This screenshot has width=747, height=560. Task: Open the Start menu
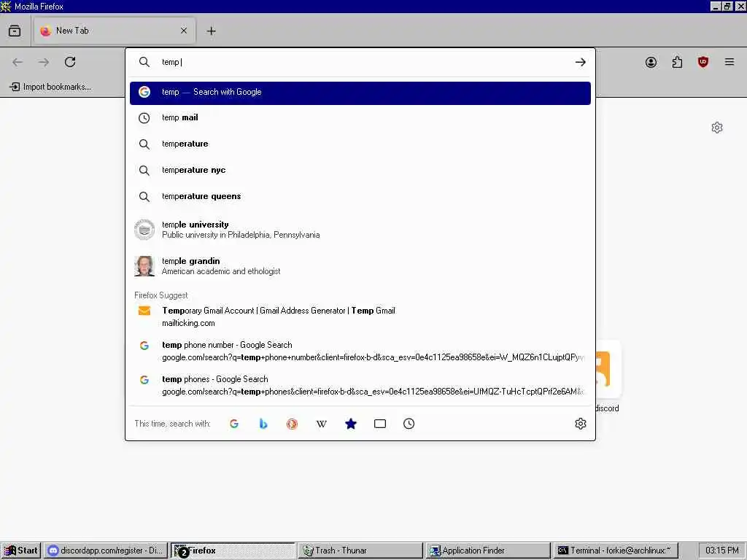pos(20,551)
